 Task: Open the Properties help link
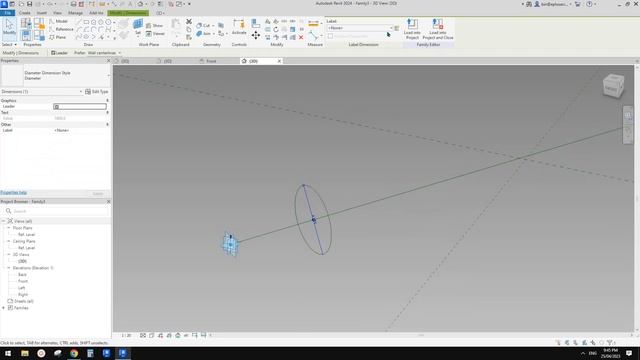point(13,193)
